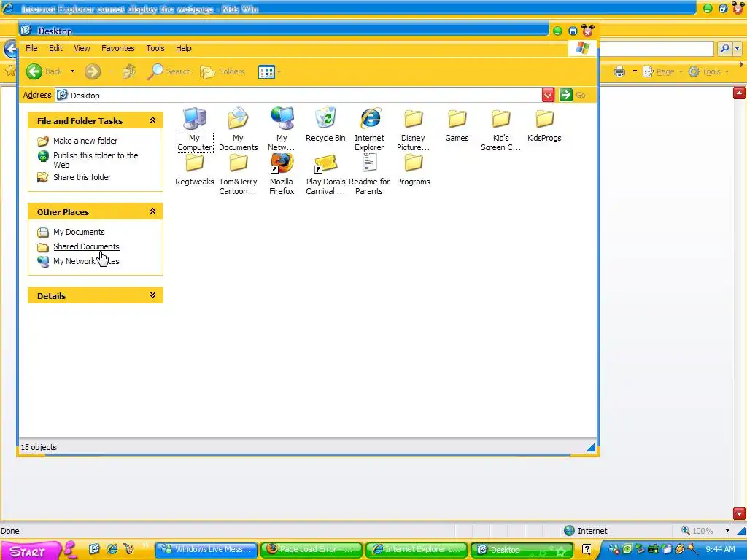Open the Favorites menu
The width and height of the screenshot is (747, 560).
(x=117, y=48)
